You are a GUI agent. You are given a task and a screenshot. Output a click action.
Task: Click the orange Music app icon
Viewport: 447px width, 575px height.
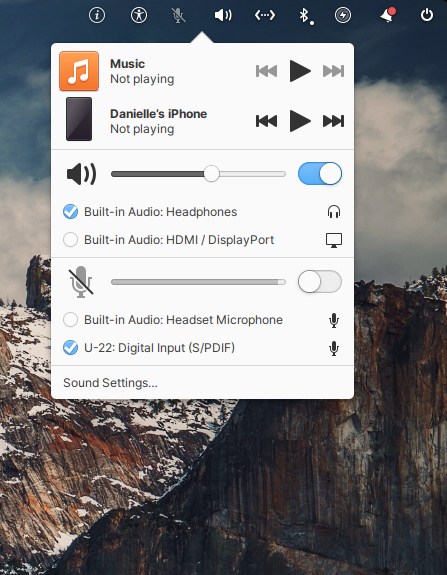[79, 71]
